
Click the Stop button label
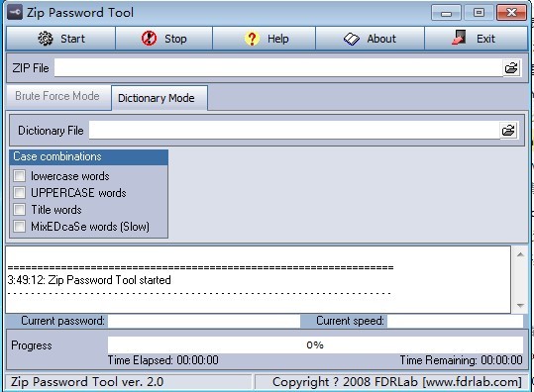tap(175, 39)
